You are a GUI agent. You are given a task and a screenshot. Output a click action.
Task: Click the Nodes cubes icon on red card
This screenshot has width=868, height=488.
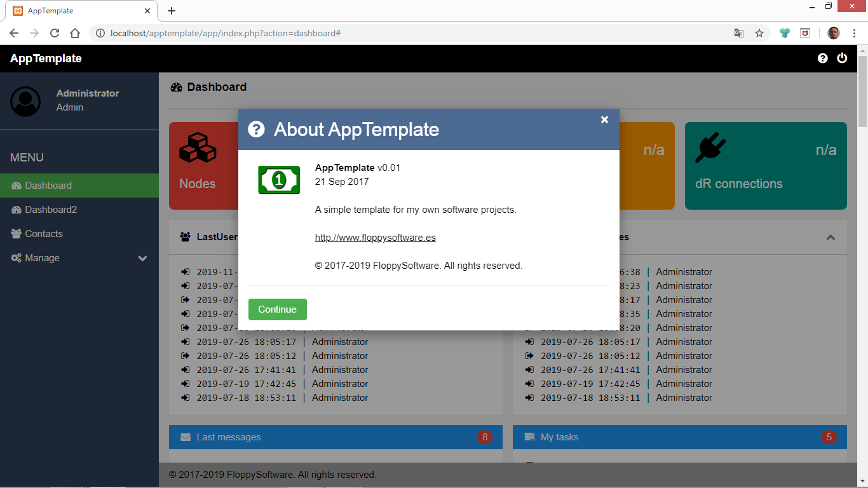198,147
